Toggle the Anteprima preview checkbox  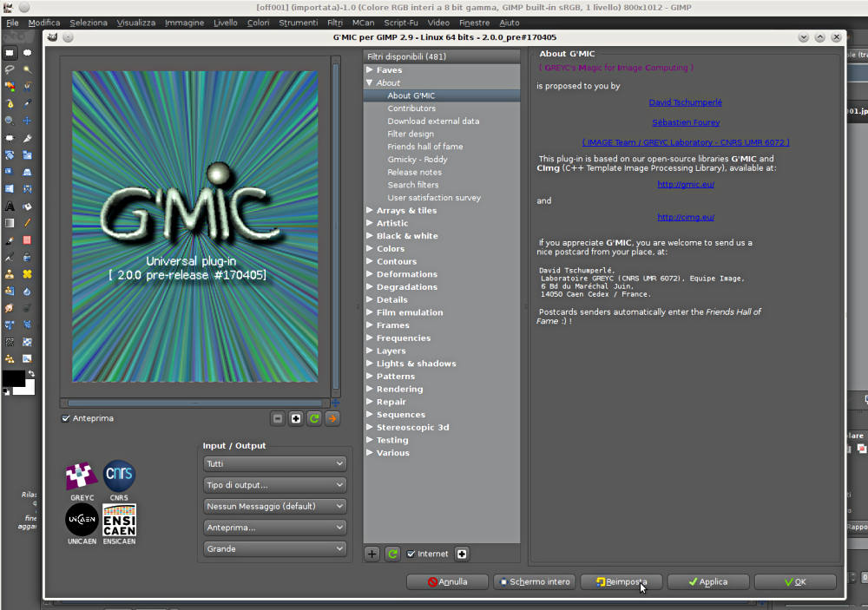(x=66, y=418)
